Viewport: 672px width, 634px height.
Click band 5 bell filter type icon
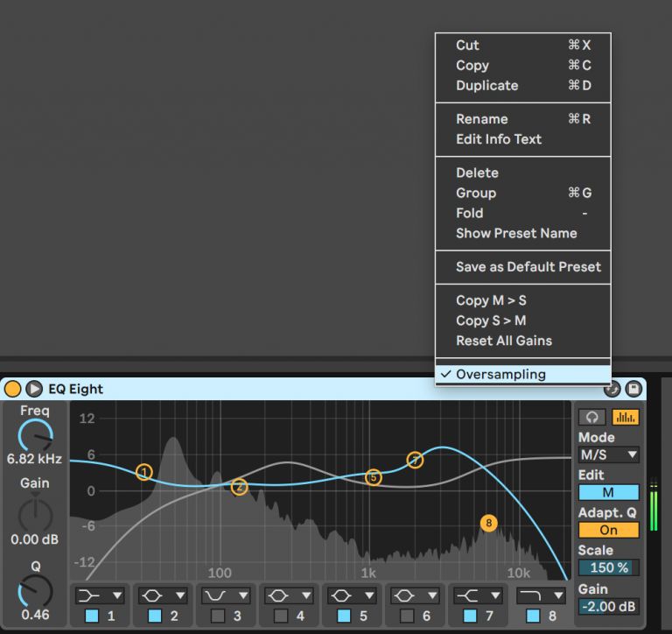341,595
